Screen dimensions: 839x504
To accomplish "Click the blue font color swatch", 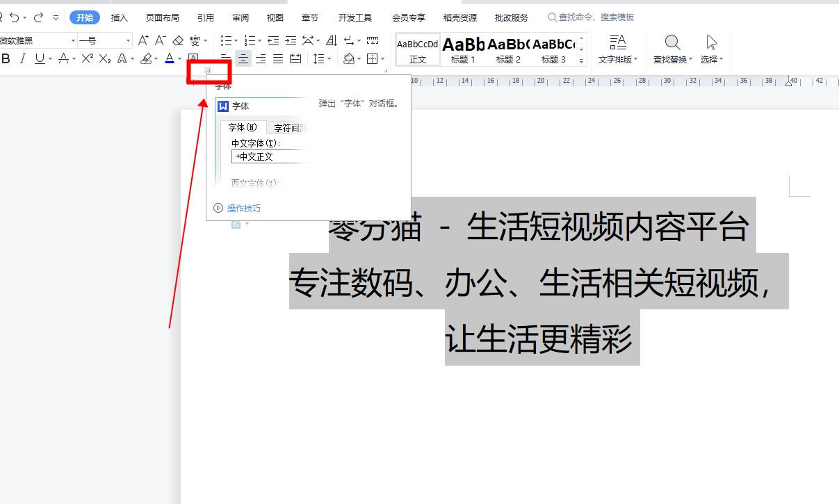I will click(x=169, y=59).
